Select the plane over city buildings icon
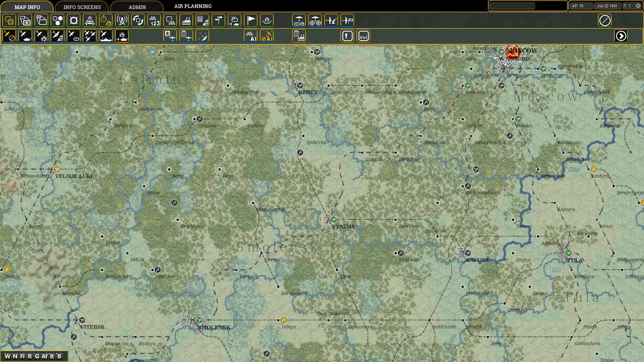The image size is (644, 362). coord(57,36)
